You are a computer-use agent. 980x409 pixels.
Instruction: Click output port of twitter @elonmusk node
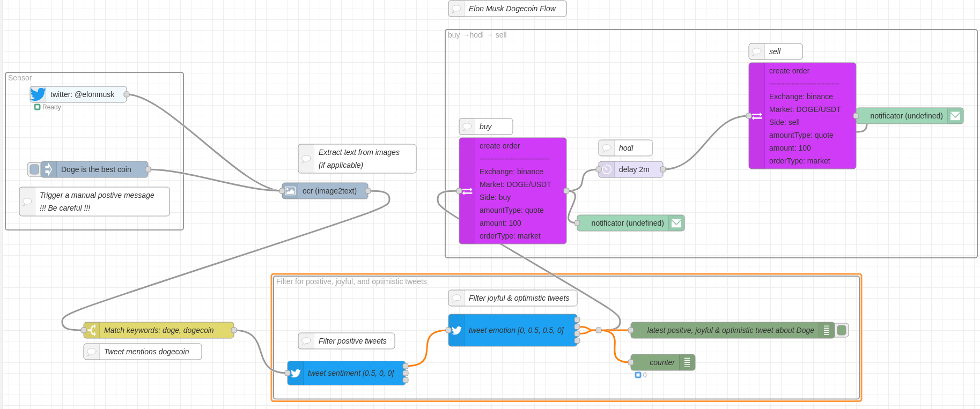point(127,94)
